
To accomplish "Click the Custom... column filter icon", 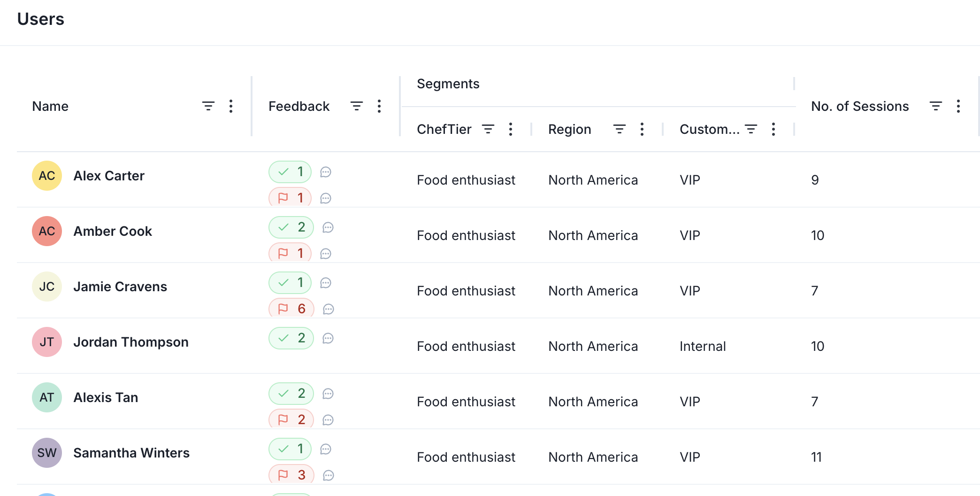I will click(x=751, y=129).
